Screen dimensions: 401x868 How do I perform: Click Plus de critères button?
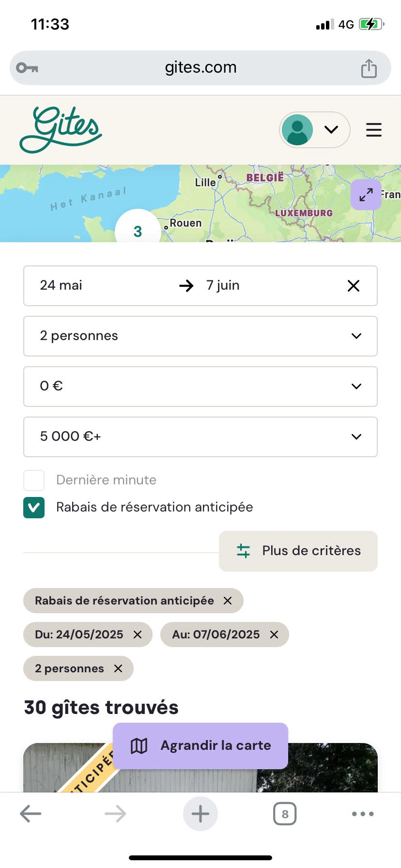(x=298, y=551)
